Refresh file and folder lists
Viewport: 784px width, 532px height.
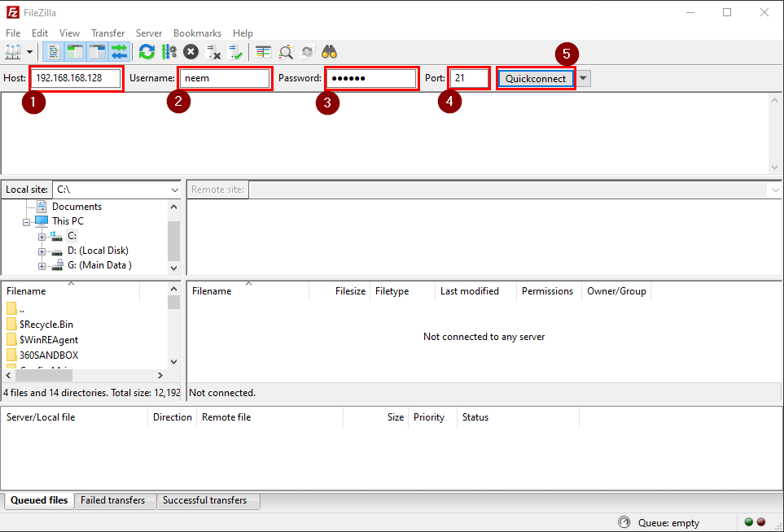[147, 52]
